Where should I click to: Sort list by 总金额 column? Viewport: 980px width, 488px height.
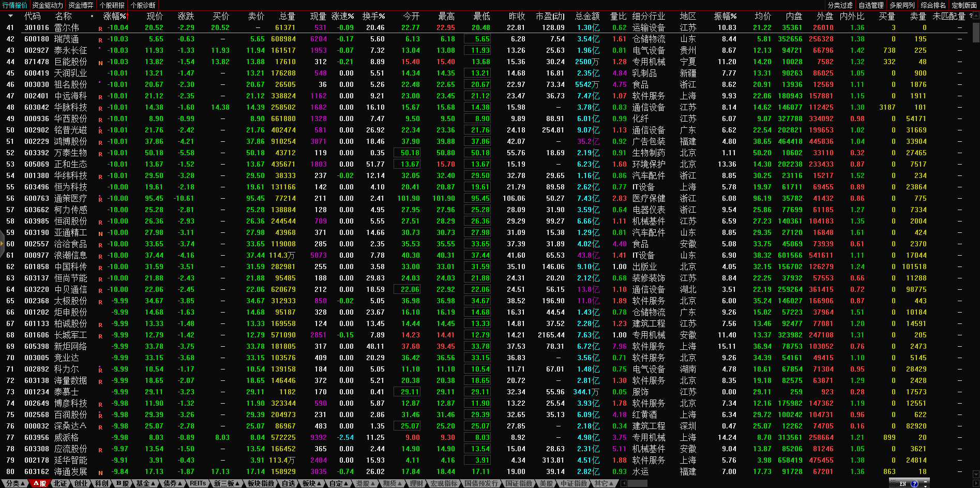pyautogui.click(x=587, y=16)
